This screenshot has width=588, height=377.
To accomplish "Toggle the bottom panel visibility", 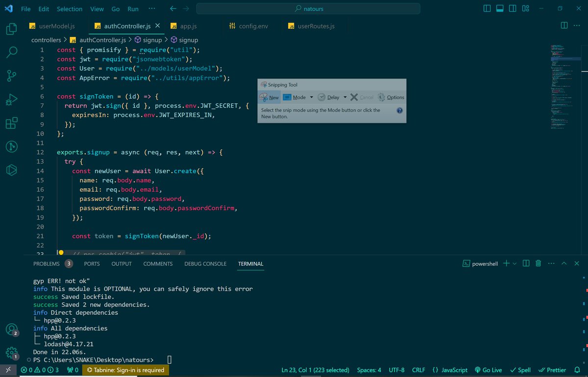I will click(x=500, y=9).
